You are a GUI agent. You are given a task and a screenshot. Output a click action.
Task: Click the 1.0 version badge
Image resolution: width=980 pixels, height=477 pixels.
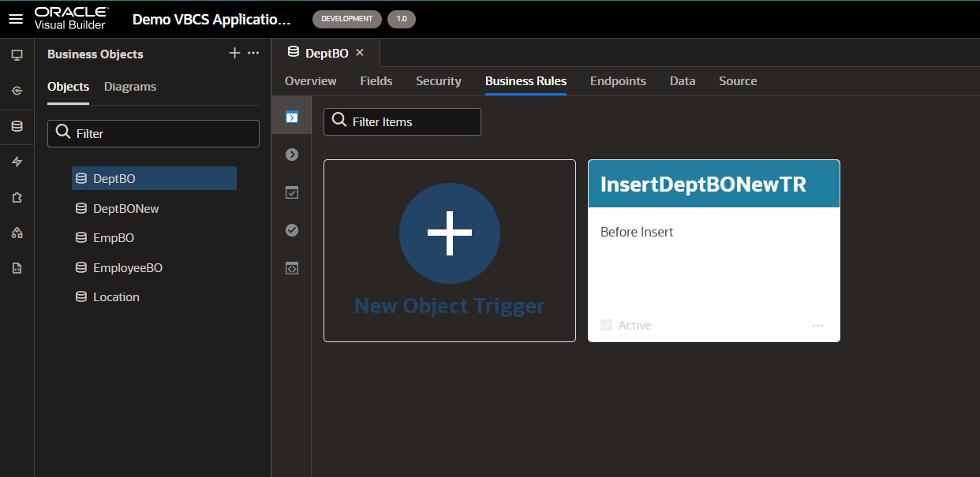click(x=402, y=19)
